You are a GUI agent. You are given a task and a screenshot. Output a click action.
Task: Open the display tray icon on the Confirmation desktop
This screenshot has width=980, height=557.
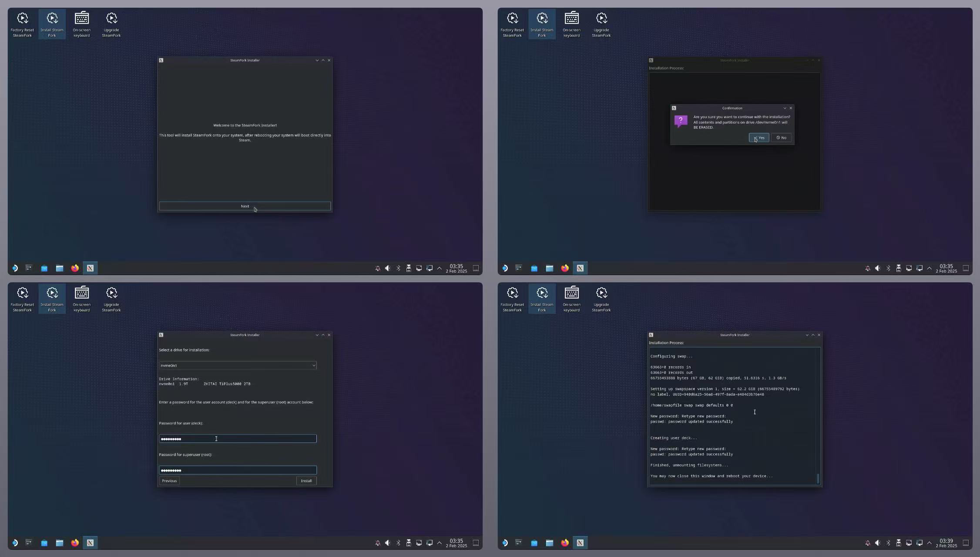(x=909, y=268)
